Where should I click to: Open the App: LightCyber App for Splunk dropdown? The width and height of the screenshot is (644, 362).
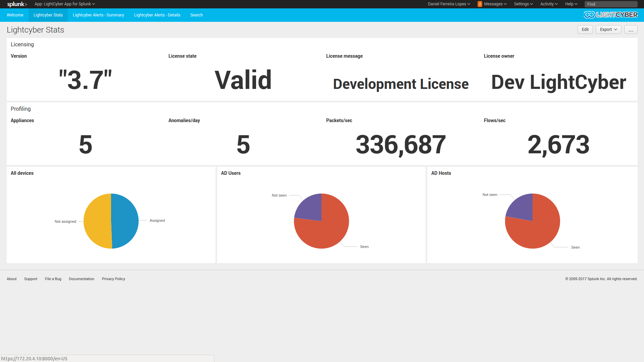[65, 4]
